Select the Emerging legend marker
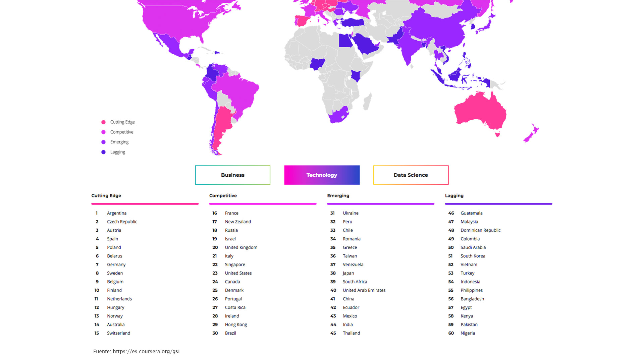This screenshot has height=362, width=644. (x=103, y=142)
